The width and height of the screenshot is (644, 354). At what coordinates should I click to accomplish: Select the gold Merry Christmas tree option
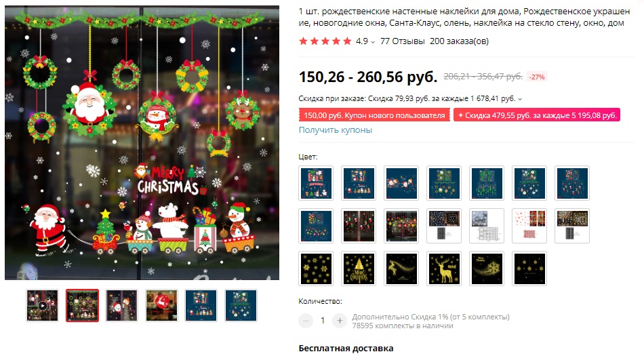coord(359,269)
